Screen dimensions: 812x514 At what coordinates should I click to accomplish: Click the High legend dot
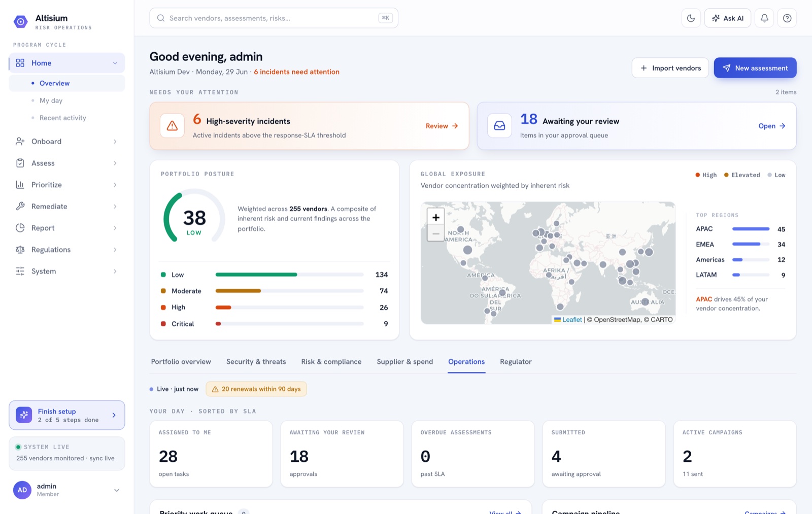tap(698, 175)
